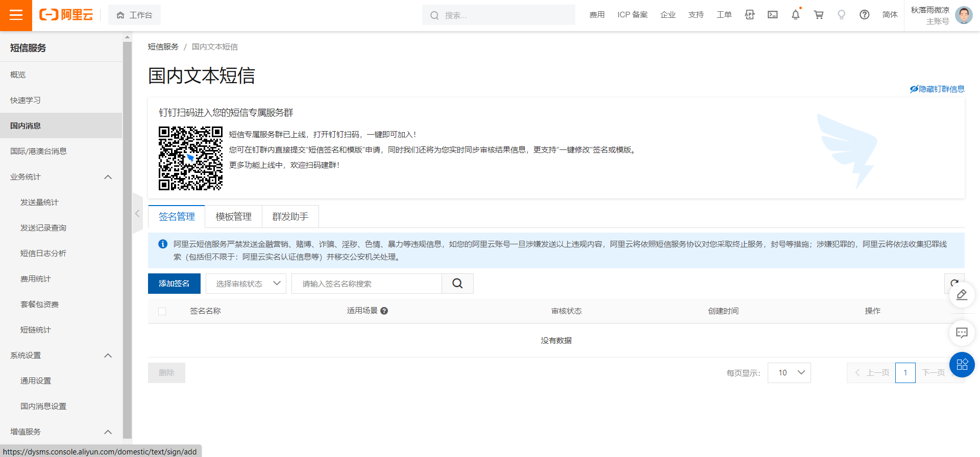Click the Alibaba Cloud logo
The height and width of the screenshot is (457, 980).
click(66, 15)
